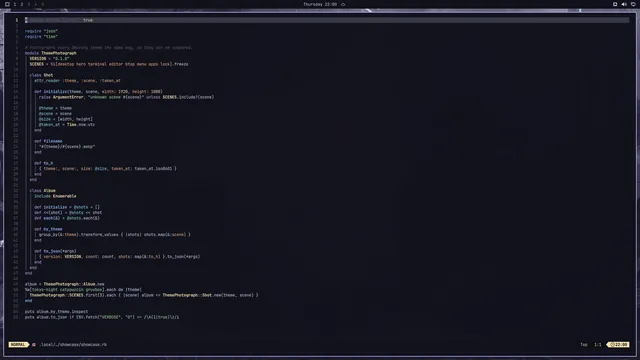Click the module ThemePhotograph line
640x360 pixels.
coord(51,53)
